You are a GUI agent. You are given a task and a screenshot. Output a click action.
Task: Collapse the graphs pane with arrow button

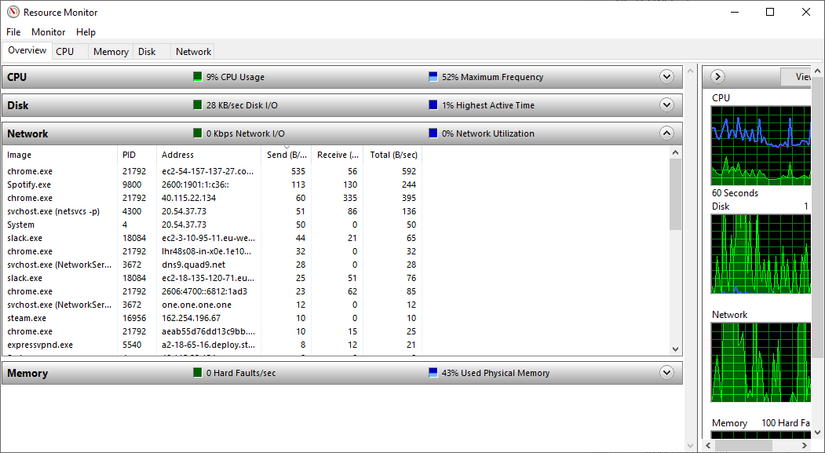(718, 77)
